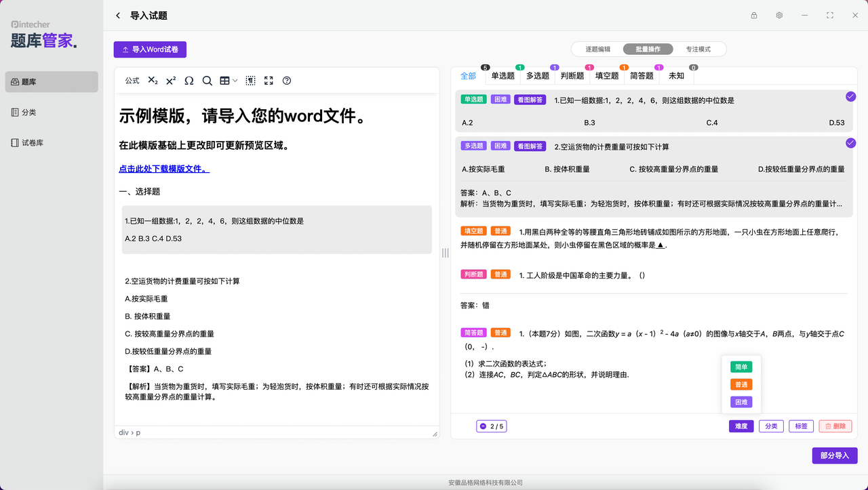Click 点击此处下载模版文件 link

164,169
